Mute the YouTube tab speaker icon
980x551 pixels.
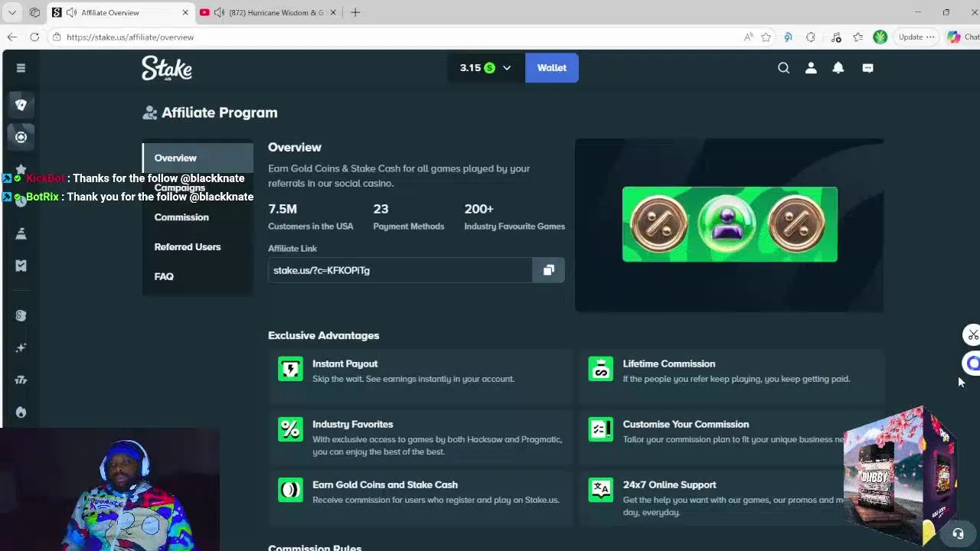219,12
